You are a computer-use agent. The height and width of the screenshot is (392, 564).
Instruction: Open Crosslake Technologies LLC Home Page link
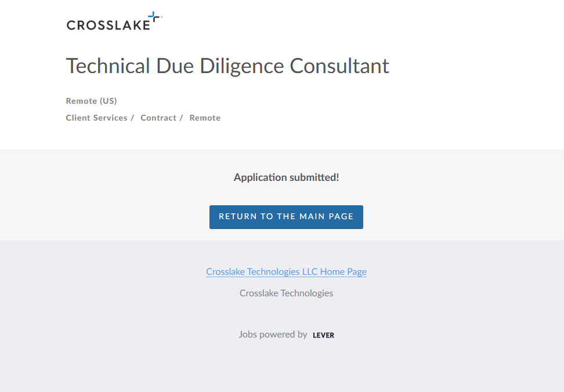tap(286, 271)
